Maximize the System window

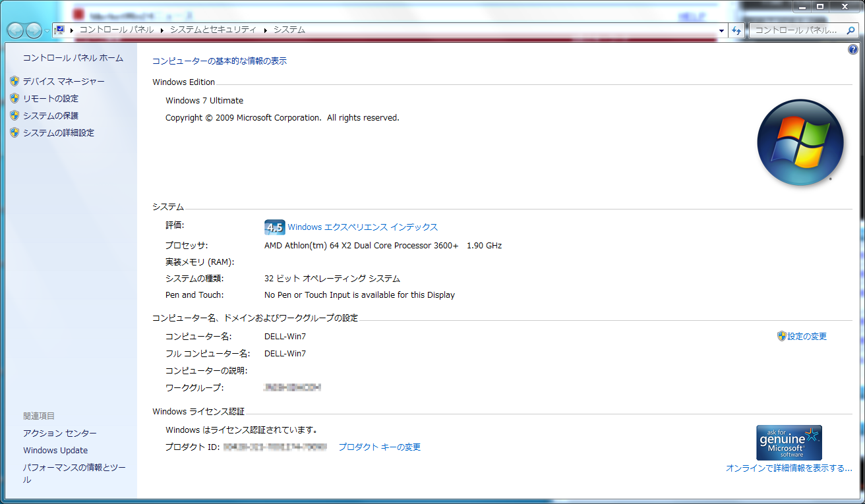click(x=820, y=6)
